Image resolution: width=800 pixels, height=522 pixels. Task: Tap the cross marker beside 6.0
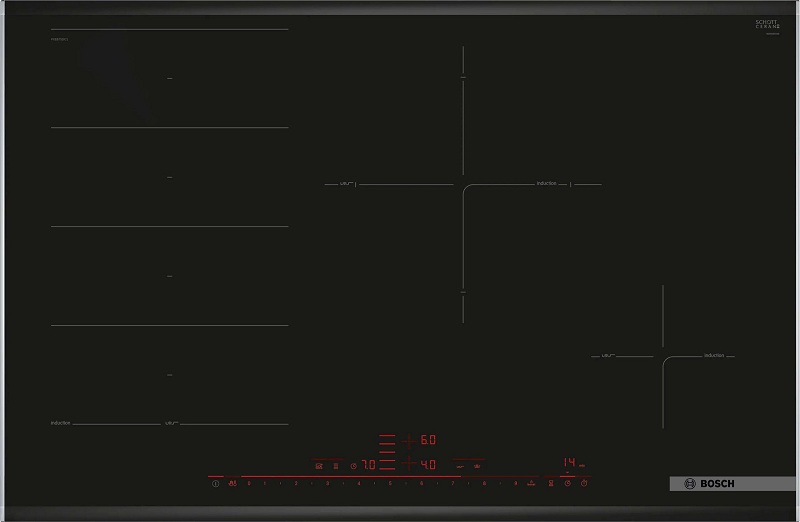tap(409, 440)
